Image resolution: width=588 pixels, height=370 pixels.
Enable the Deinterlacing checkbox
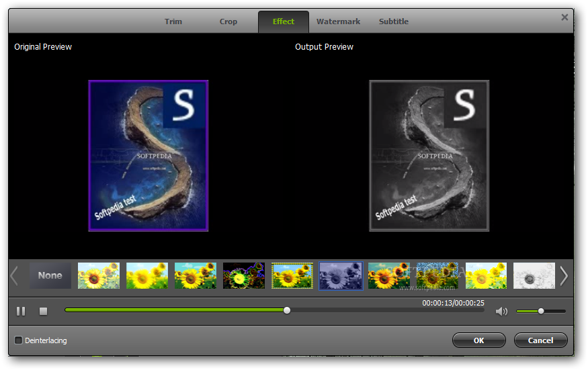(x=18, y=340)
